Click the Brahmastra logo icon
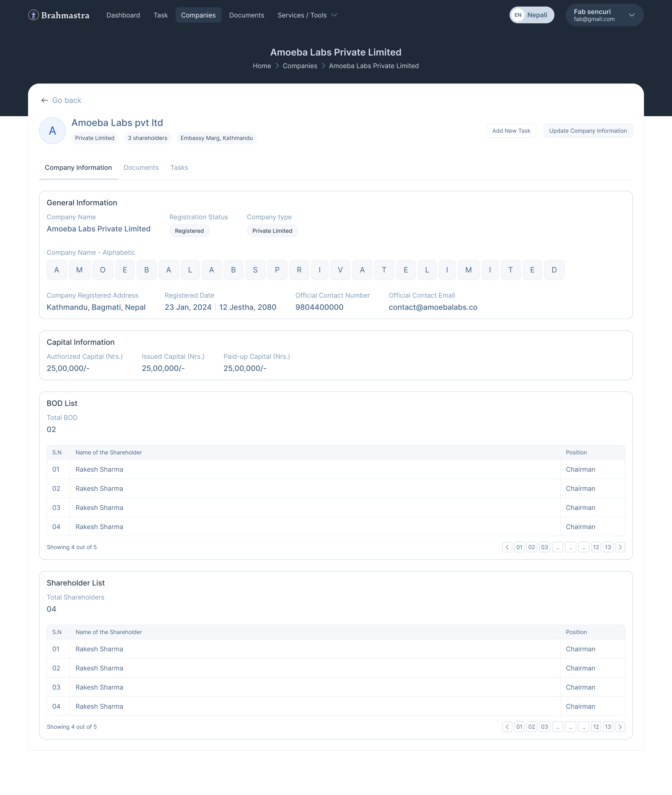This screenshot has width=672, height=795. [34, 15]
